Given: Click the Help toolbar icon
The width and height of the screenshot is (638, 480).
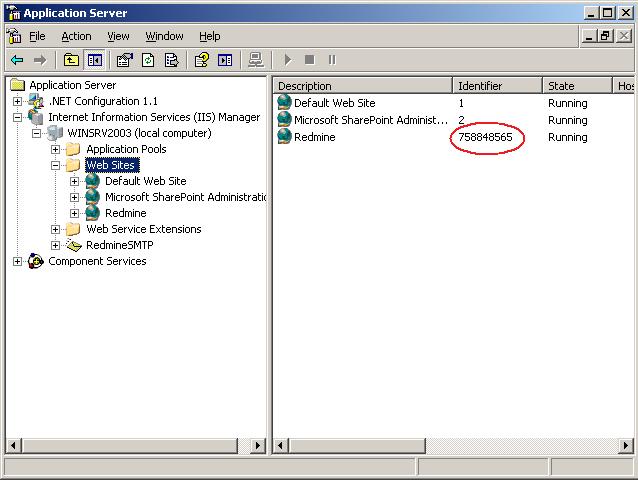Looking at the screenshot, I should coord(202,60).
